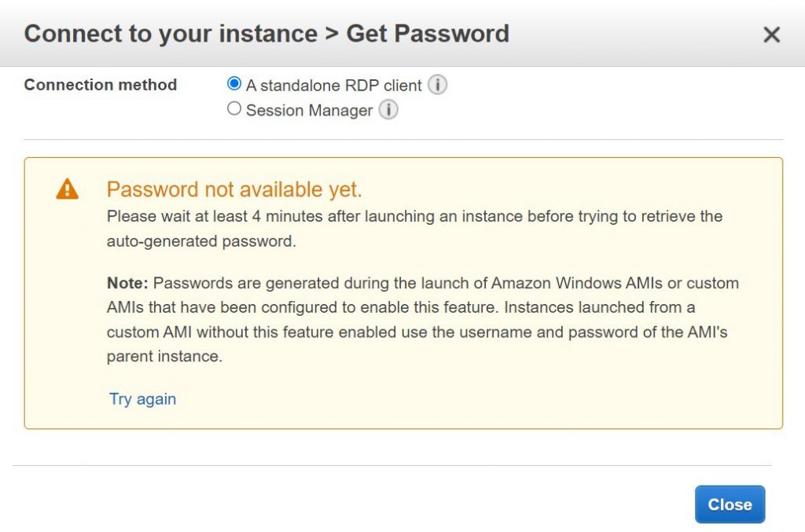Image resolution: width=805 pixels, height=532 pixels.
Task: Click the 'auto-generated password' text line
Action: [201, 241]
